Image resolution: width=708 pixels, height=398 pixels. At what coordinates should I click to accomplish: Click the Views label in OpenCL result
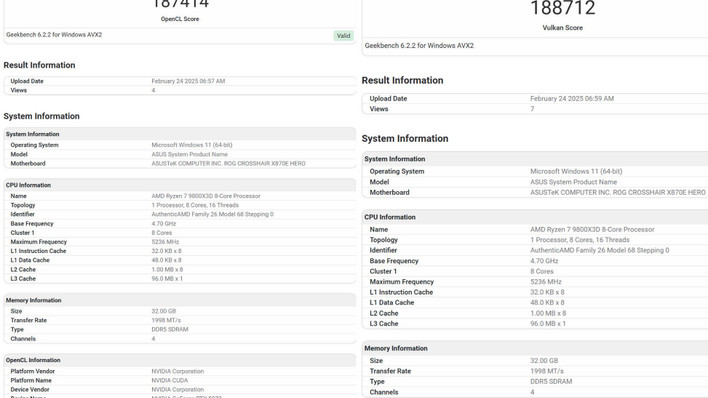pos(19,90)
